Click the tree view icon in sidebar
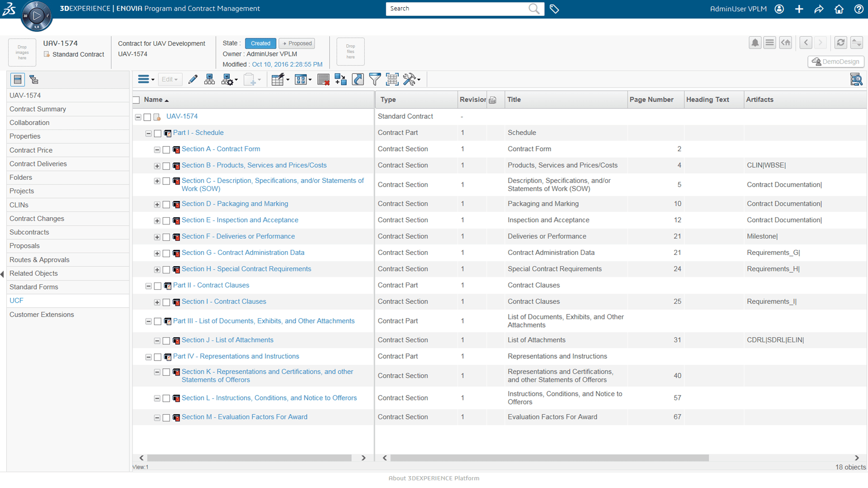Viewport: 868px width, 488px height. point(34,80)
